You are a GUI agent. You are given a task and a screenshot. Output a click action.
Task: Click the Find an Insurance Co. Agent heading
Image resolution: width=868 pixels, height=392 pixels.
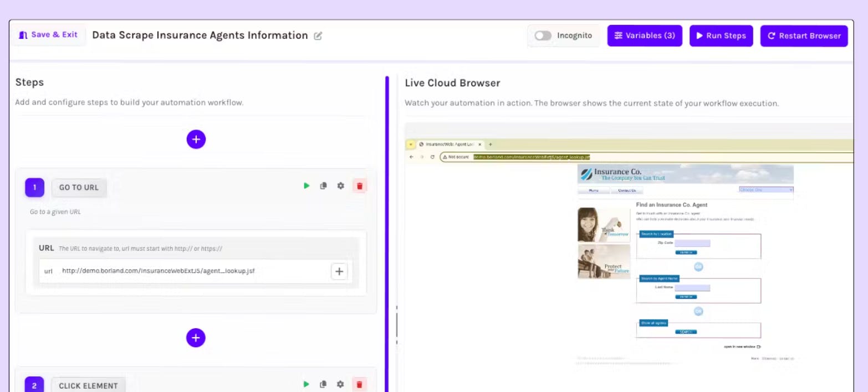pyautogui.click(x=671, y=205)
